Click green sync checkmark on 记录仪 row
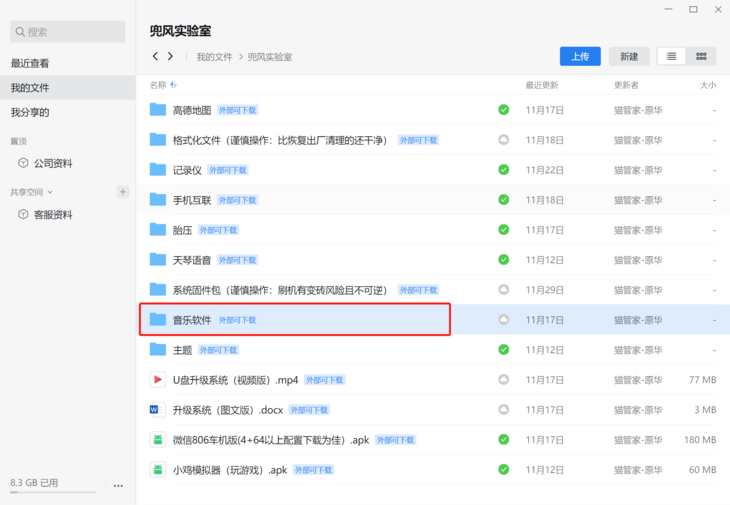 pyautogui.click(x=504, y=170)
